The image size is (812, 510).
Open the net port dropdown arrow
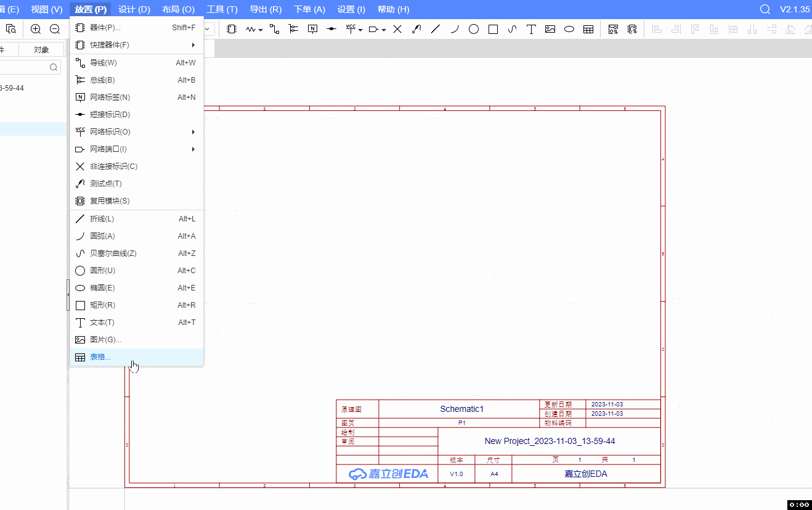point(383,30)
